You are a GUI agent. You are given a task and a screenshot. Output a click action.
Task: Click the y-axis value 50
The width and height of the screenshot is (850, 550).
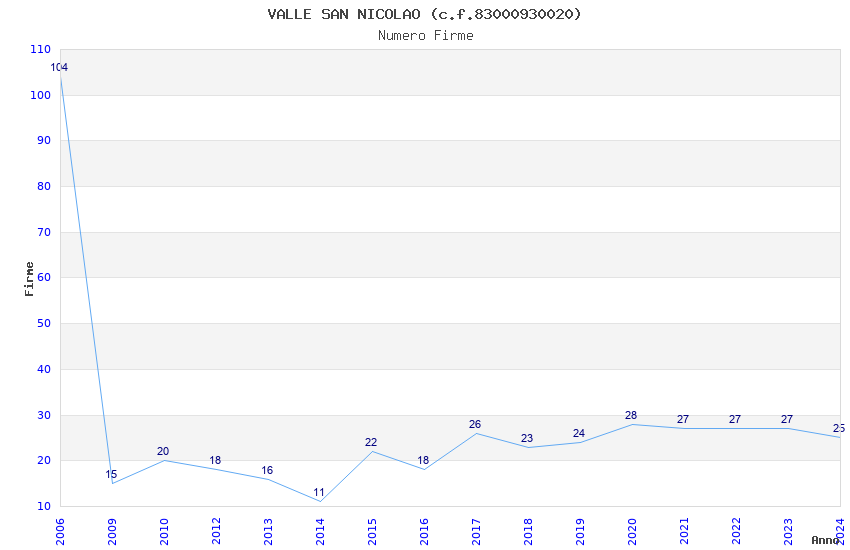point(44,323)
